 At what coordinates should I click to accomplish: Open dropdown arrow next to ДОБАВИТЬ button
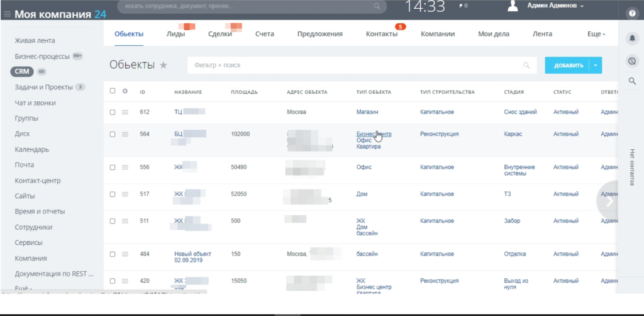596,65
